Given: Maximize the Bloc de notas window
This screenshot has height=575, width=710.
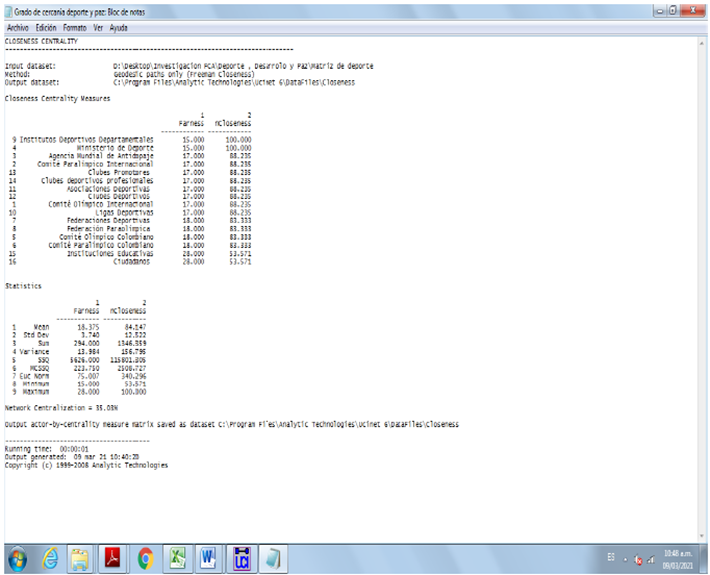Looking at the screenshot, I should coord(672,9).
